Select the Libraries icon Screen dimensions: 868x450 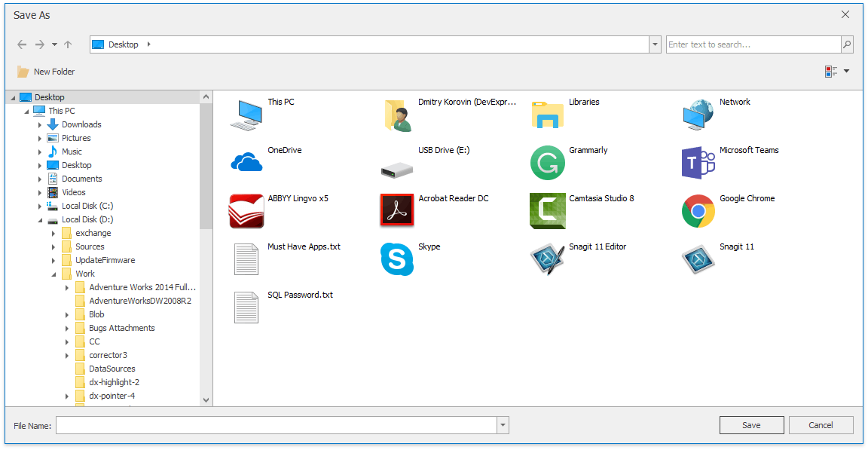tap(548, 115)
